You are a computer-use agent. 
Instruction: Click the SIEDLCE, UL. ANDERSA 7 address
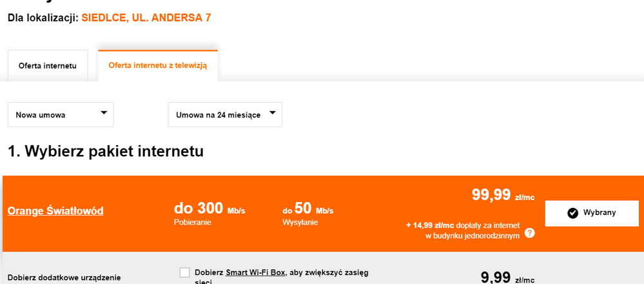[146, 17]
